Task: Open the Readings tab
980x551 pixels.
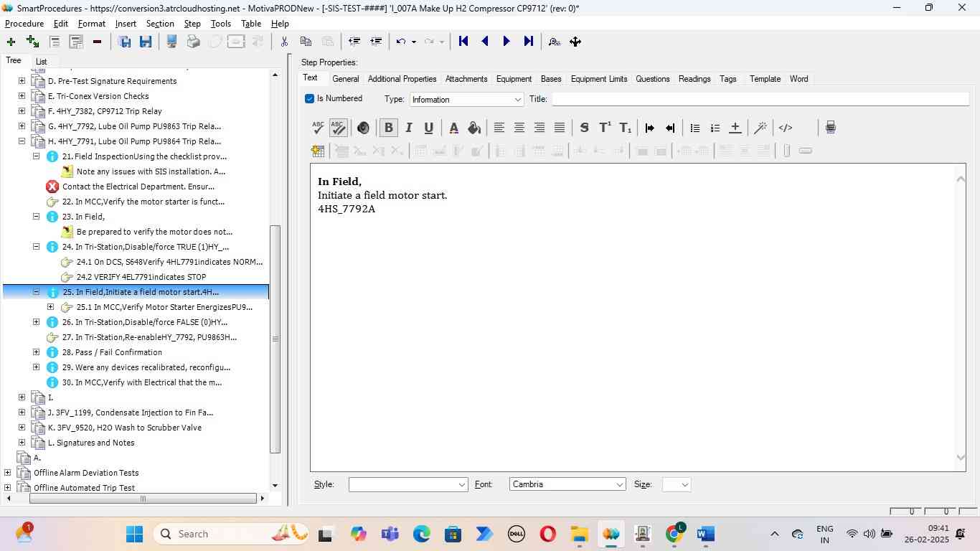Action: (694, 79)
